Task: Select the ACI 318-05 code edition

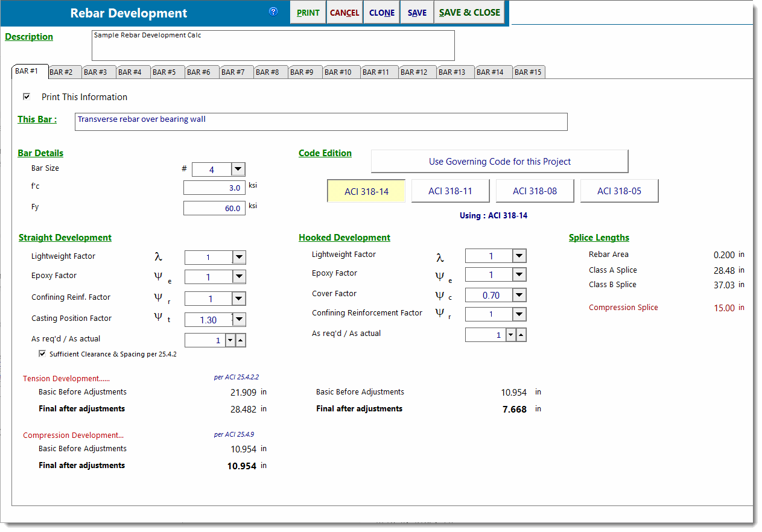Action: [619, 191]
